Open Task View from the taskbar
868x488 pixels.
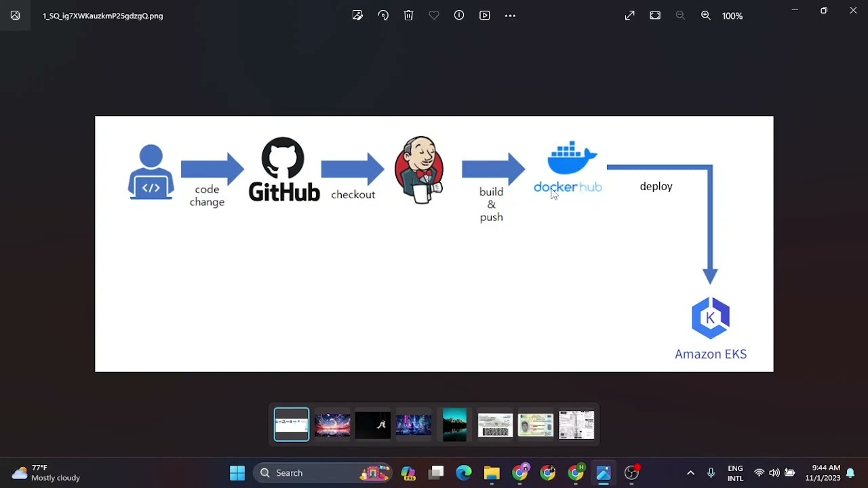point(436,473)
